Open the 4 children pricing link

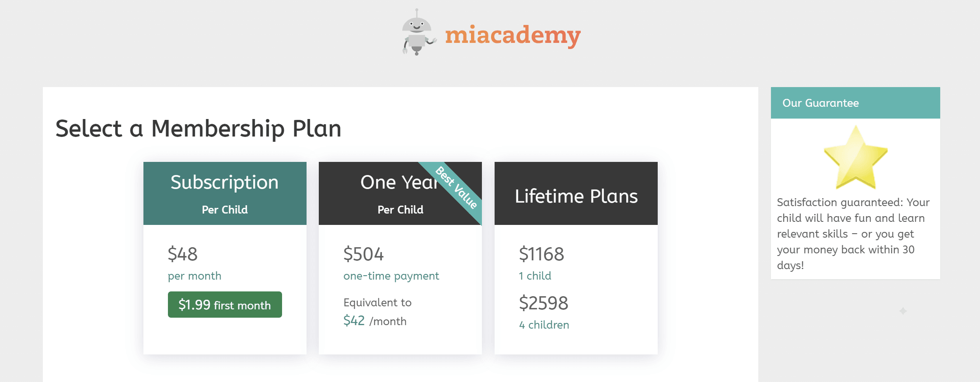pyautogui.click(x=544, y=324)
